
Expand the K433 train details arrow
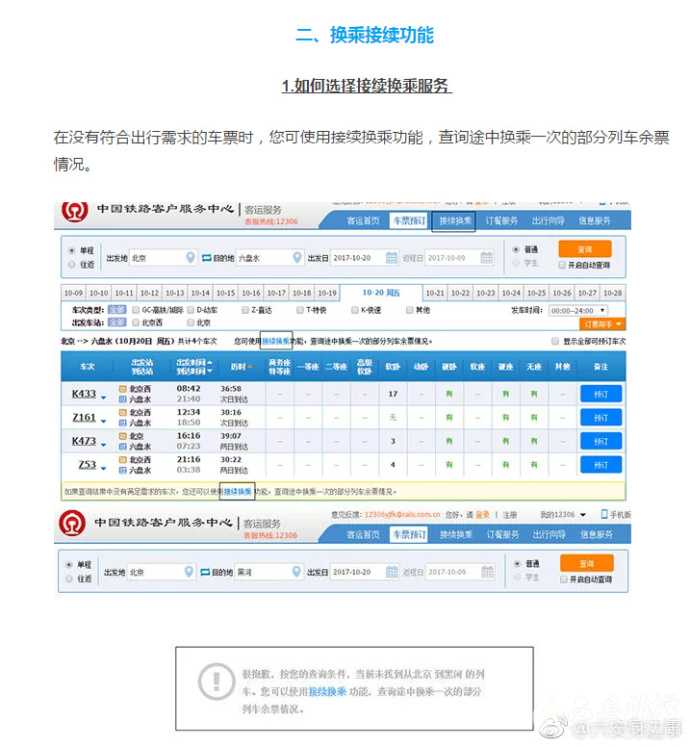[103, 398]
